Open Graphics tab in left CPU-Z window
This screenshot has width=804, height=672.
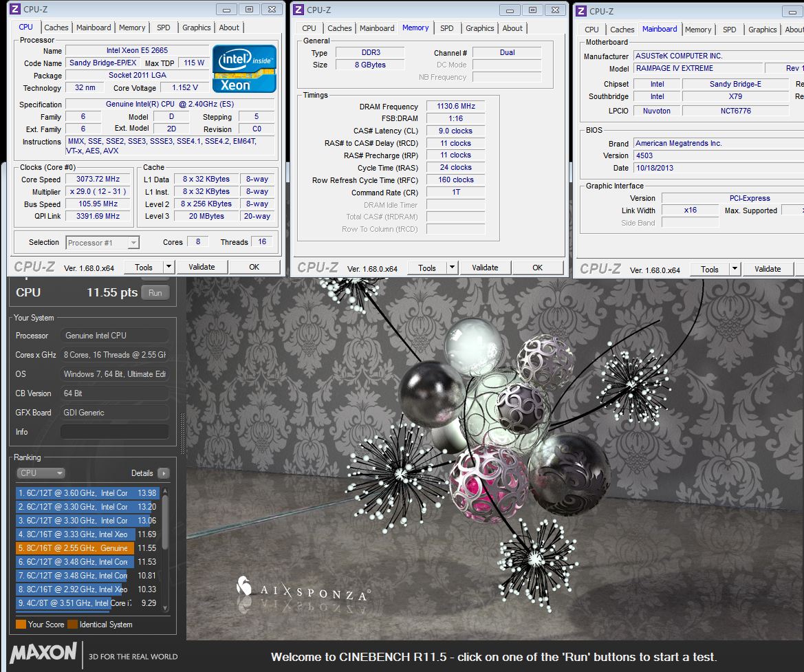click(x=197, y=28)
